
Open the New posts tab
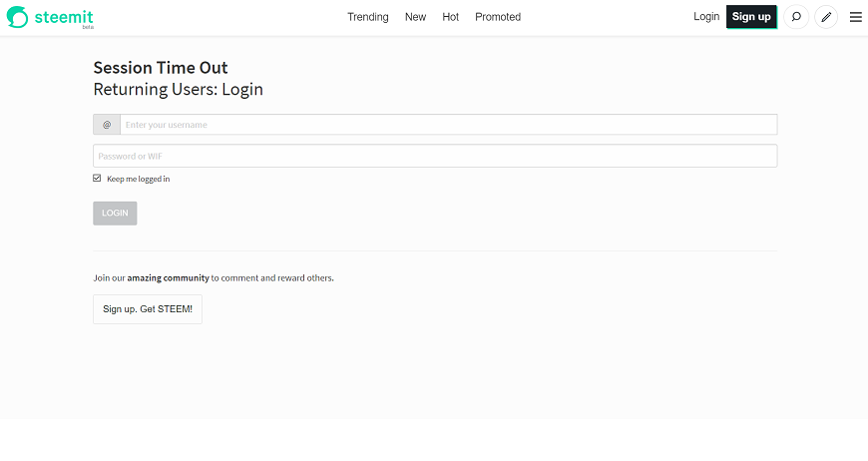pyautogui.click(x=415, y=17)
